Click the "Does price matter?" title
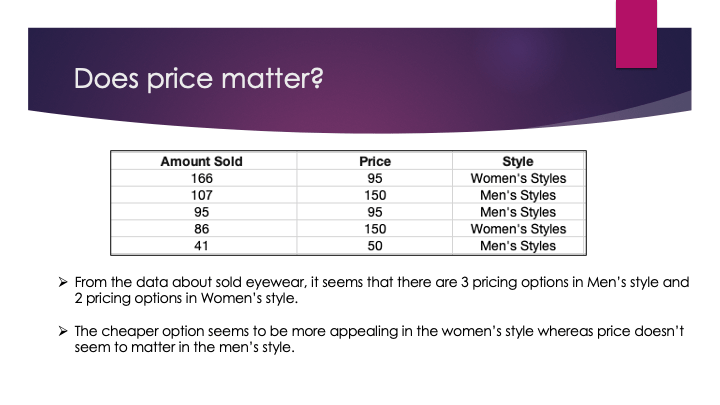Viewport: 720px width, 405px height. pyautogui.click(x=200, y=77)
